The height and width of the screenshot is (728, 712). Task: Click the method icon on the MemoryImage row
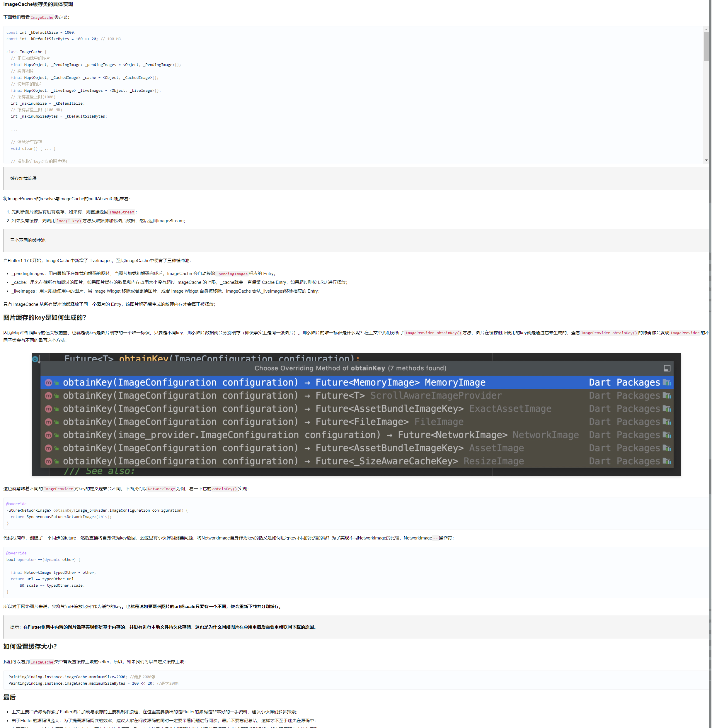[49, 383]
